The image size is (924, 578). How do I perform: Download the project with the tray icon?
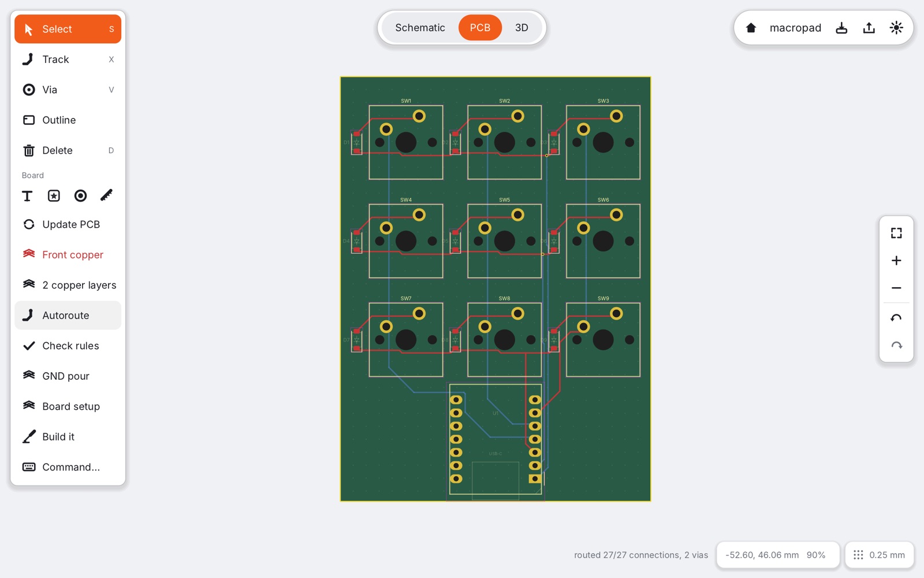pyautogui.click(x=841, y=28)
